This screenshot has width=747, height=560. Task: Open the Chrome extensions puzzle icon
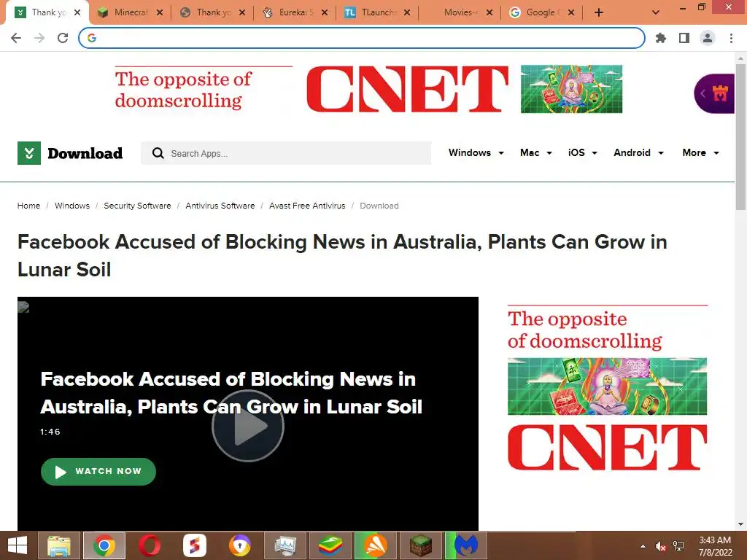point(661,38)
